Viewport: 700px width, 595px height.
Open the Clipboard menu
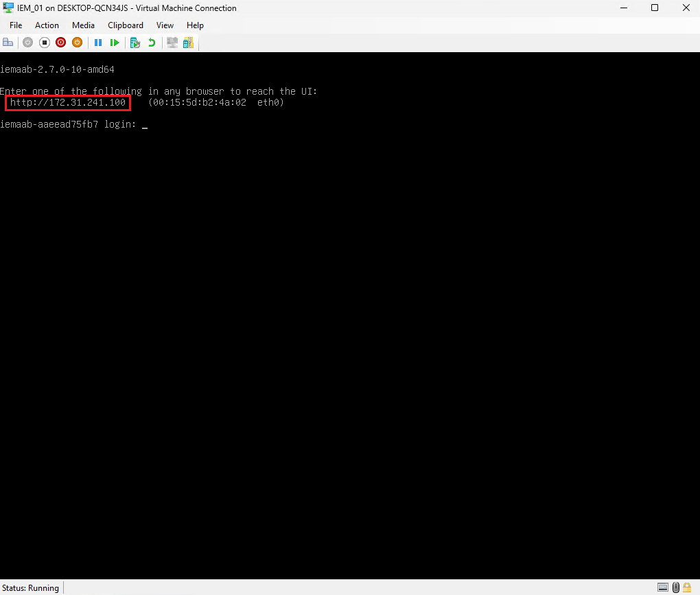tap(125, 25)
